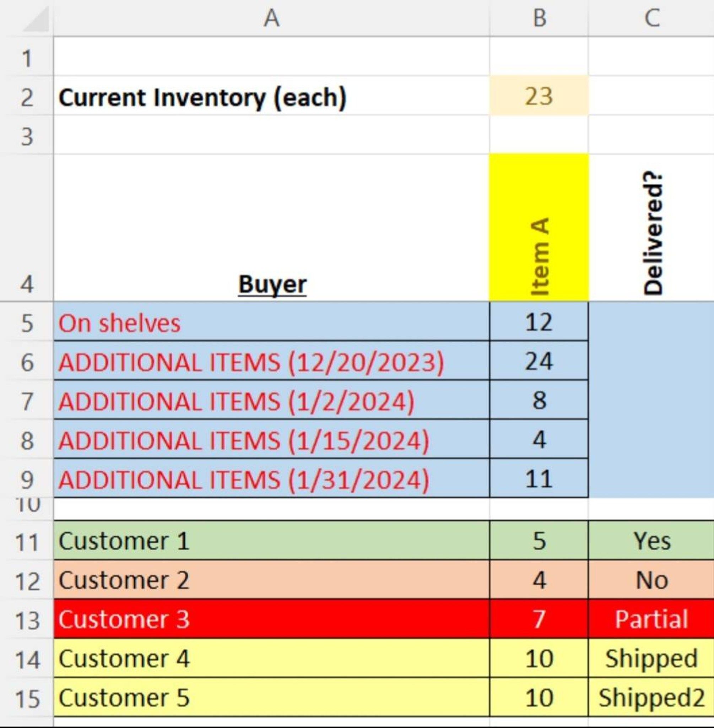Image resolution: width=714 pixels, height=728 pixels.
Task: Select column A header
Action: click(x=271, y=18)
